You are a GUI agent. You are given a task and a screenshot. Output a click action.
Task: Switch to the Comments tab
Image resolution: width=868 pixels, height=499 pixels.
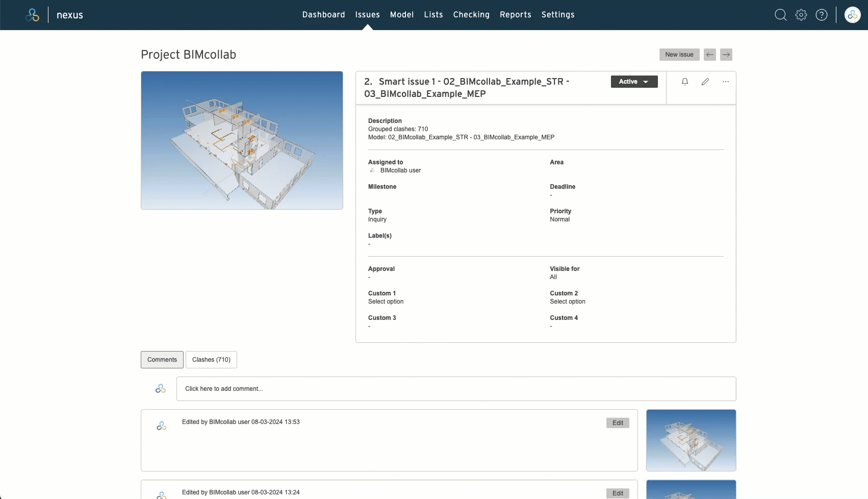tap(162, 360)
